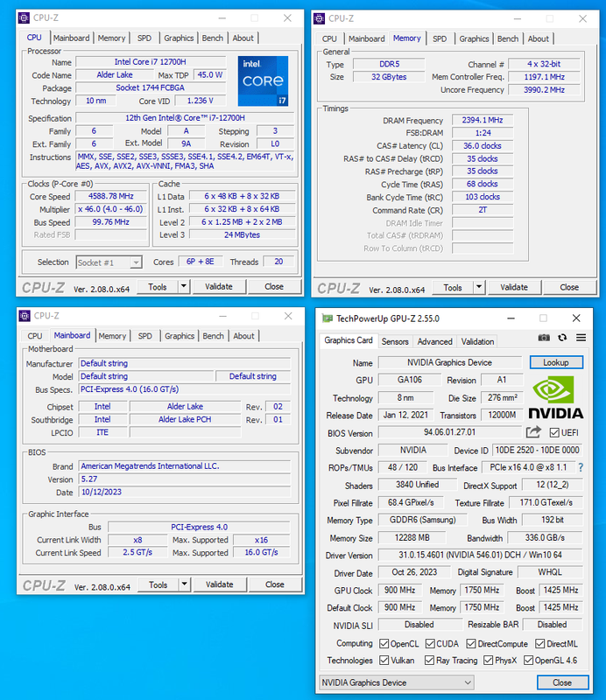Toggle the CUDA checkbox

pyautogui.click(x=430, y=643)
